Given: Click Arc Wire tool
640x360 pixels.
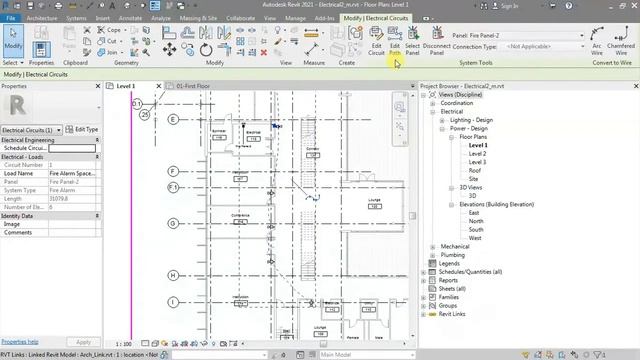Looking at the screenshot, I should [597, 41].
